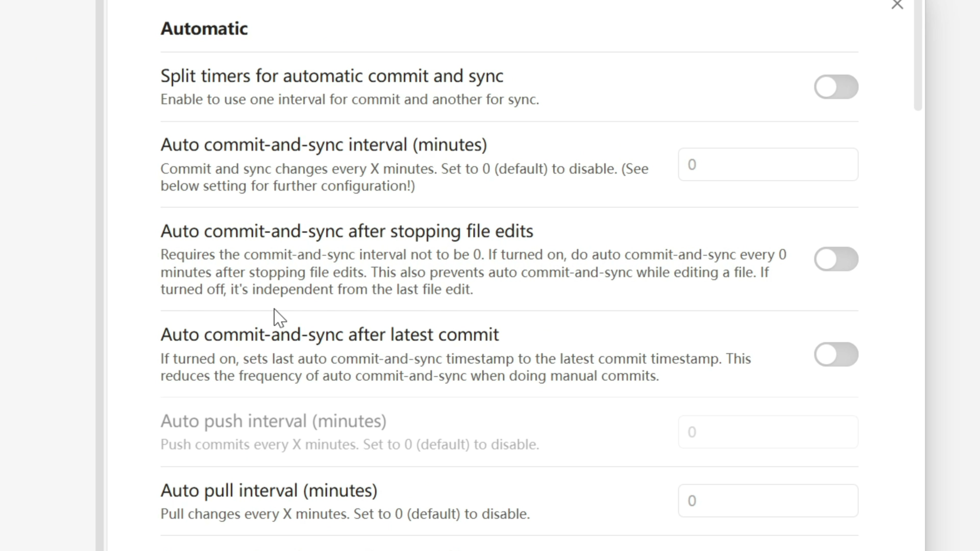Focus the auto pull interval input box
Image resolution: width=980 pixels, height=551 pixels.
(x=768, y=501)
